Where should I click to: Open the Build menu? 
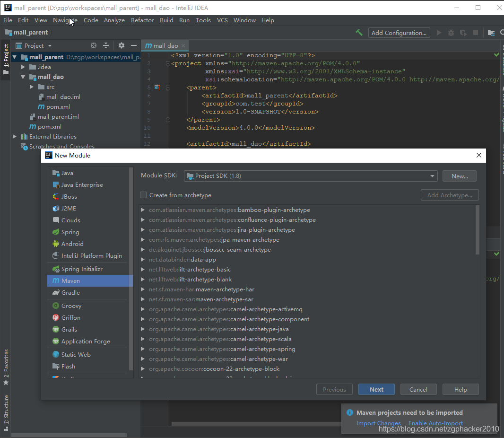tap(166, 20)
